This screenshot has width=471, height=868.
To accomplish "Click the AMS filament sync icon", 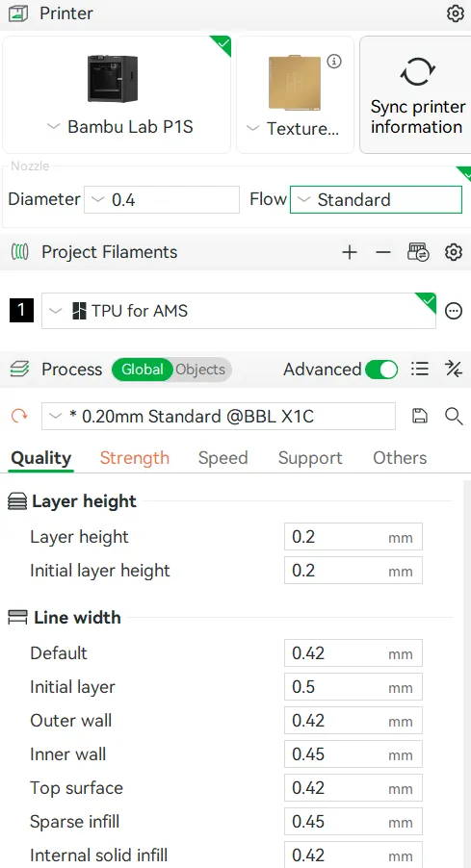I will (418, 252).
